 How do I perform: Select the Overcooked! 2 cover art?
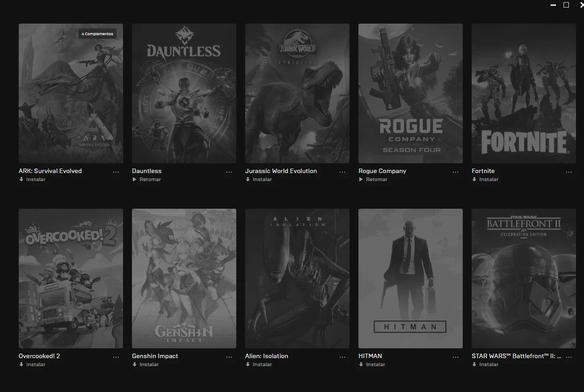pyautogui.click(x=71, y=278)
